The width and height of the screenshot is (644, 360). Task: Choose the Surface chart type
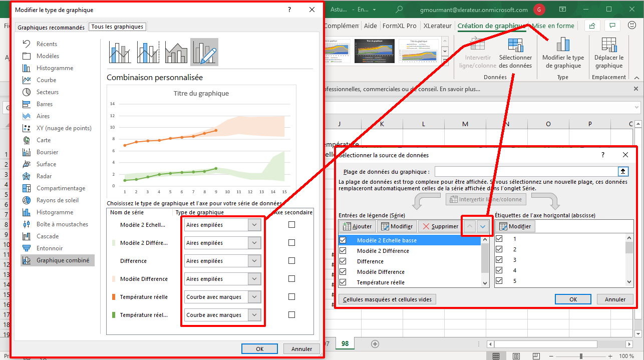point(46,164)
